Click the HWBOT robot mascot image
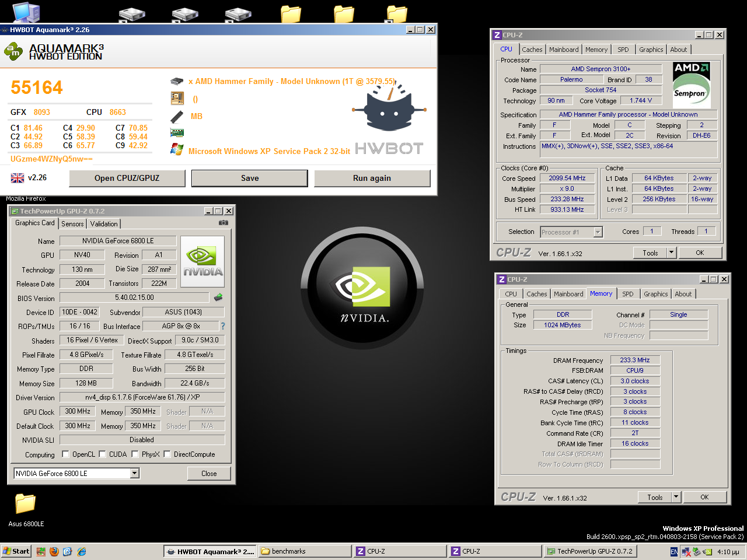The height and width of the screenshot is (560, 747). tap(388, 107)
